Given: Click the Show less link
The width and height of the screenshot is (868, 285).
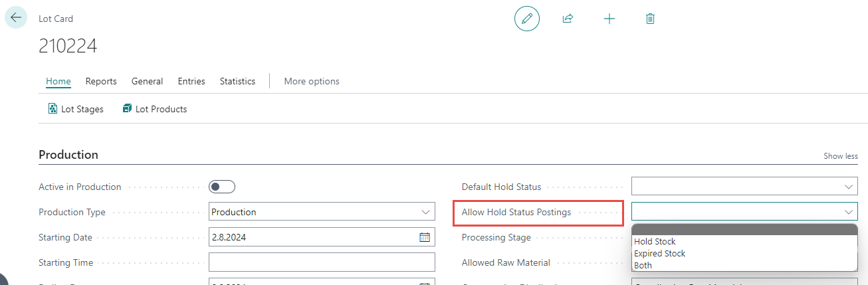Looking at the screenshot, I should 841,156.
